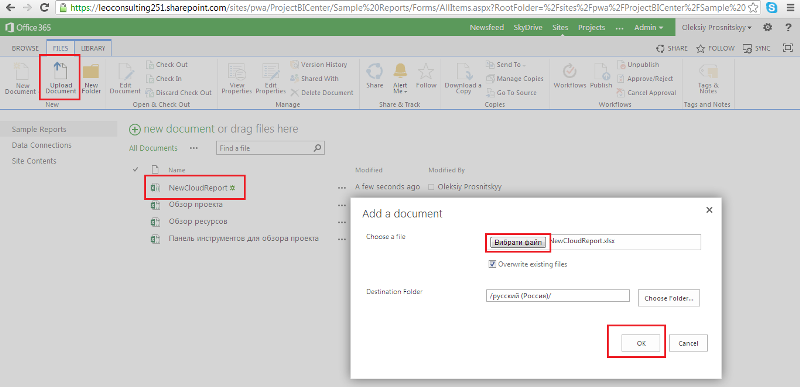Open the NewCloudReport document
The height and width of the screenshot is (387, 800).
(198, 188)
